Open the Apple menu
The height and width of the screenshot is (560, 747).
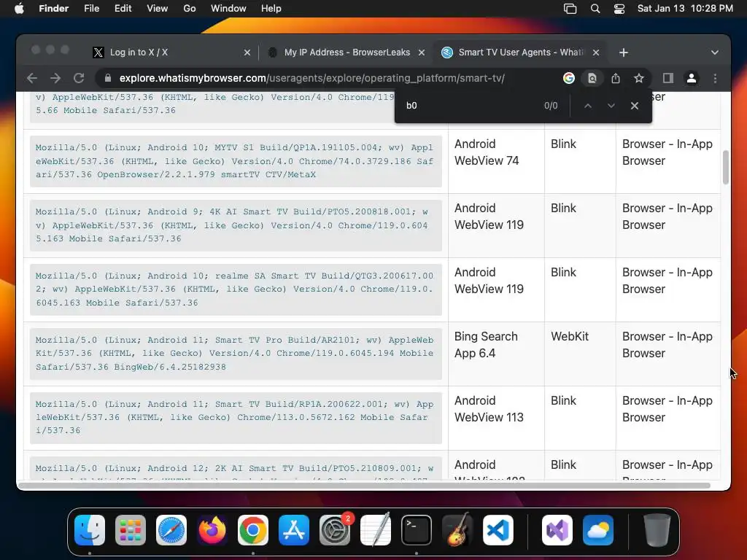pos(19,9)
